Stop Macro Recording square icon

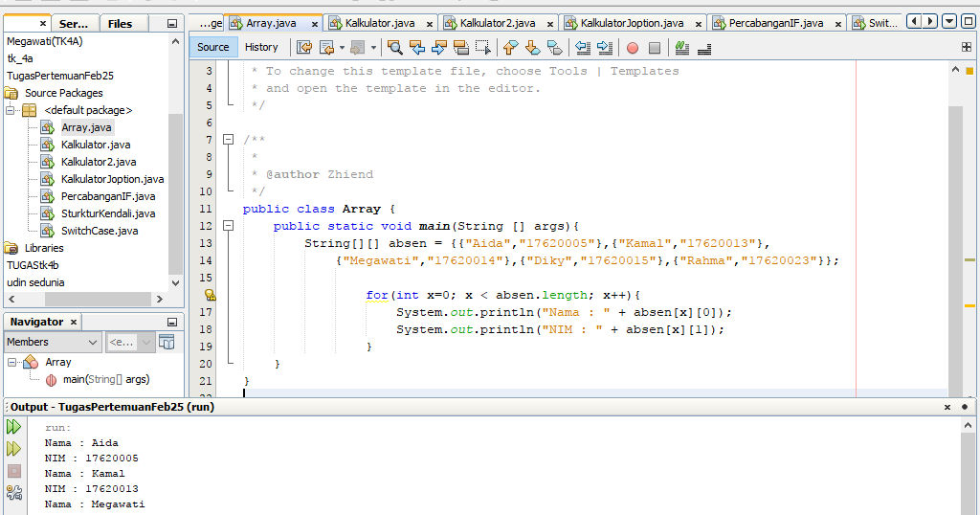(x=655, y=48)
